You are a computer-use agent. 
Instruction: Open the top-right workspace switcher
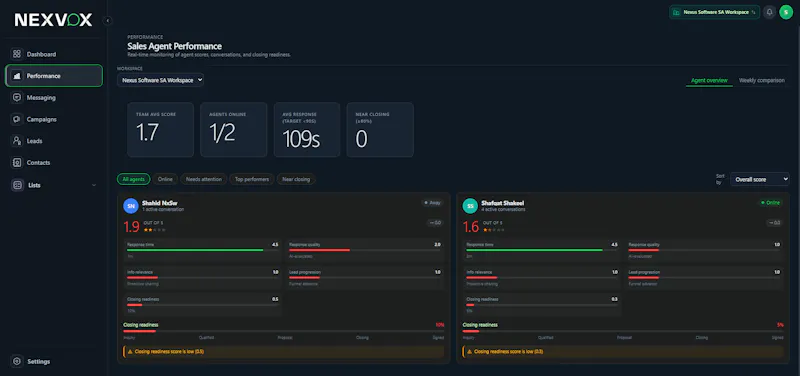coord(714,12)
